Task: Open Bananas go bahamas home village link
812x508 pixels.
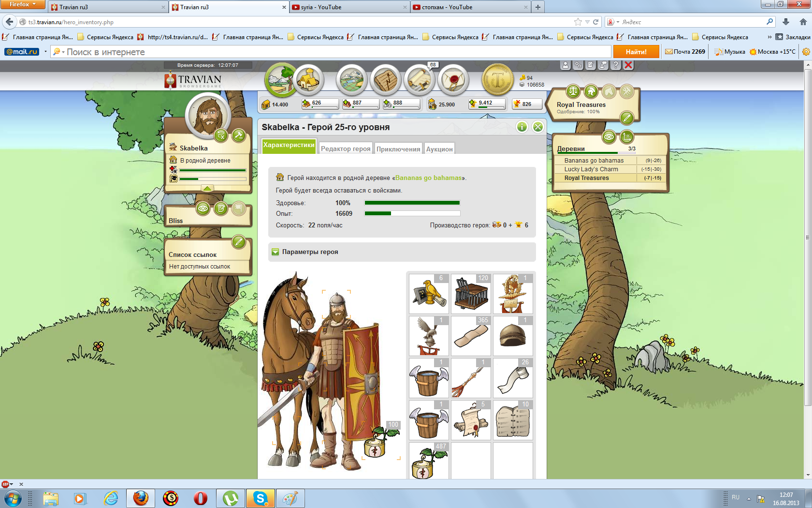Action: (x=429, y=178)
